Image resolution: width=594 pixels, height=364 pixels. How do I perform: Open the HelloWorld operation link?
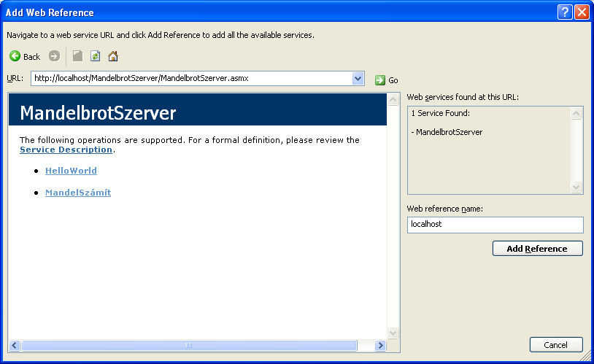click(71, 171)
